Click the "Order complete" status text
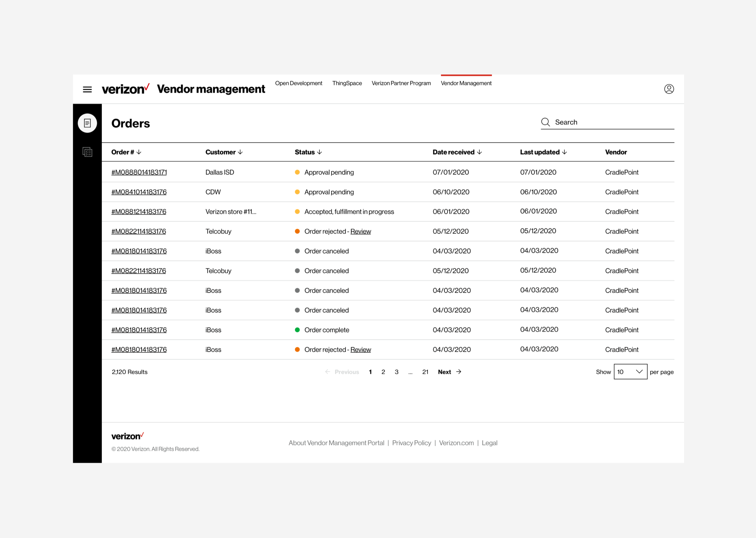This screenshot has width=756, height=538. tap(327, 330)
